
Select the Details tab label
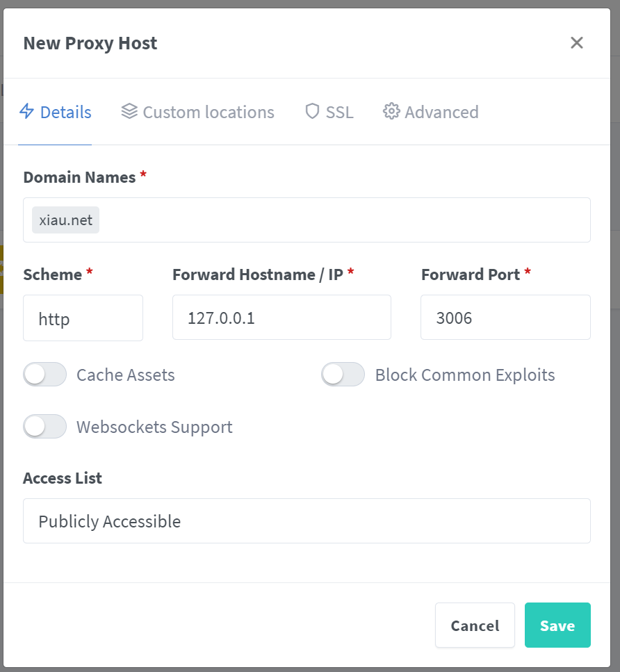[x=65, y=113]
